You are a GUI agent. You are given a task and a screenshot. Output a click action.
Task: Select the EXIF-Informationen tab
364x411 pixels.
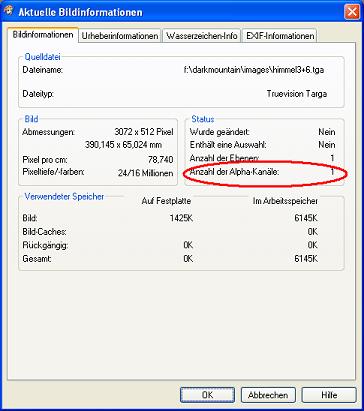pos(280,36)
